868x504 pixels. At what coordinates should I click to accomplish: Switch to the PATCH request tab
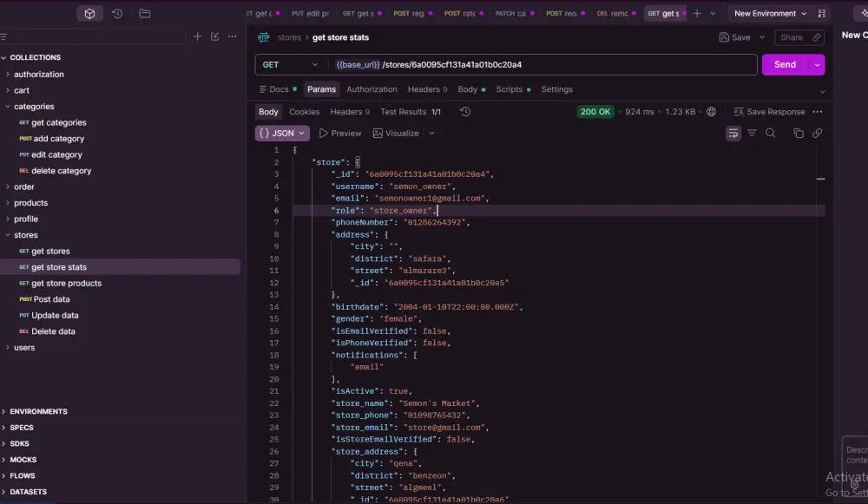coord(514,14)
